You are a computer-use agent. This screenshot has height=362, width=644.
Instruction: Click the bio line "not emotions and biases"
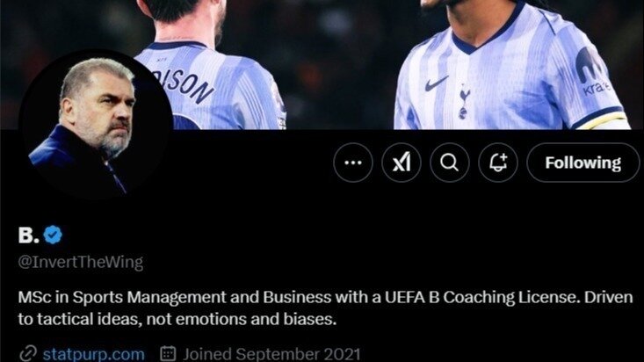(241, 319)
